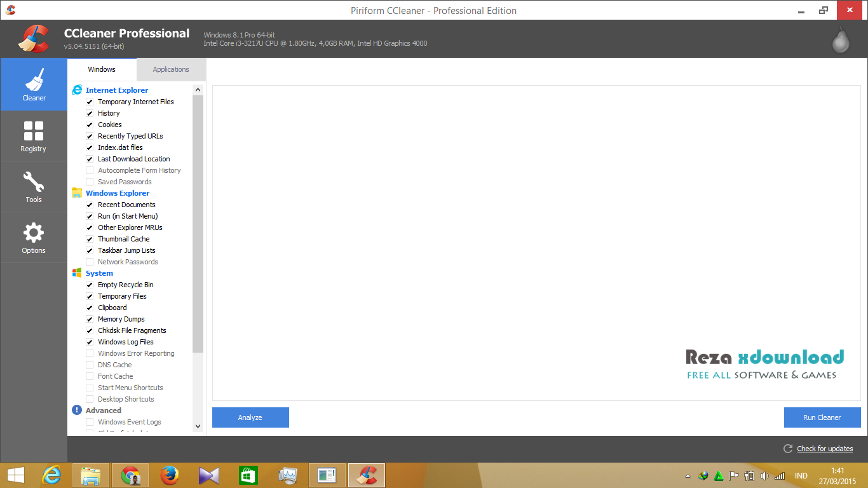868x488 pixels.
Task: Switch to the Applications tab
Action: click(171, 69)
